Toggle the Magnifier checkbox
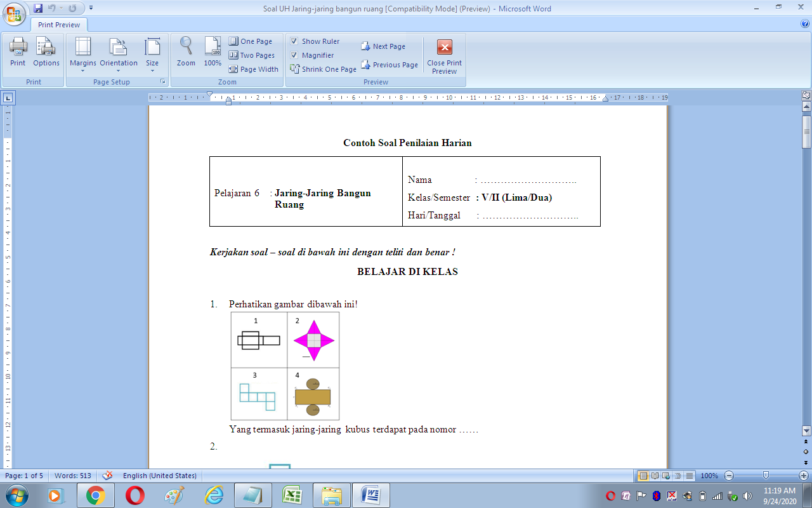Screen dimensions: 812x508 point(294,55)
